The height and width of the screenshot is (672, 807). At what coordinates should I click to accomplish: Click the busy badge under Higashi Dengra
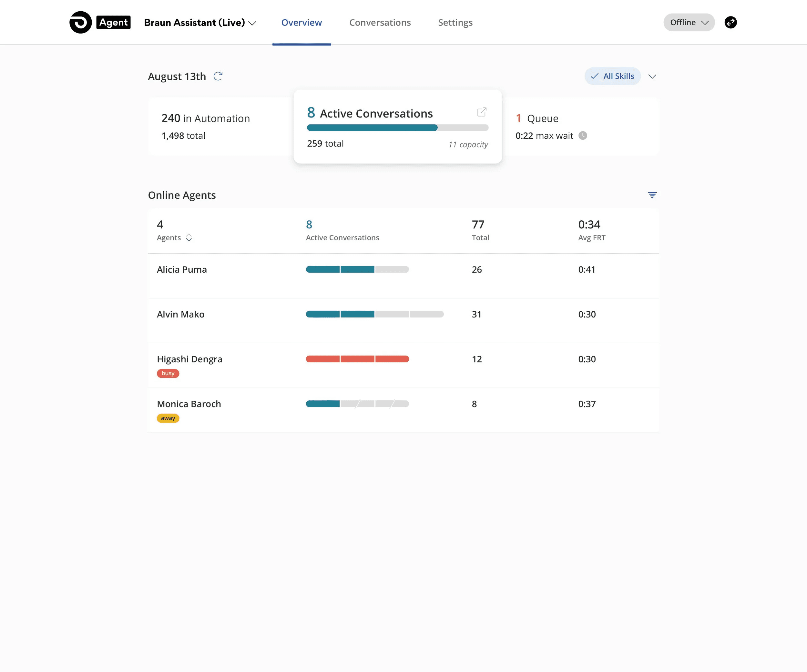pos(168,373)
